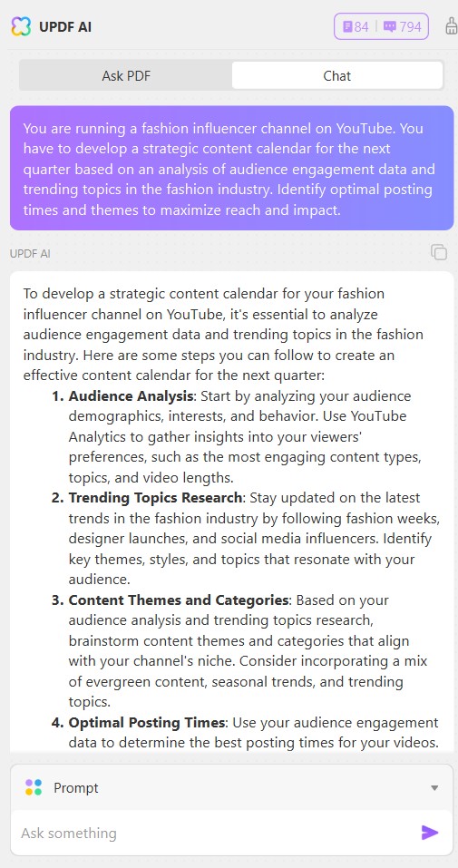This screenshot has width=458, height=868.
Task: Click the Content Themes and Categories heading
Action: pyautogui.click(x=179, y=600)
